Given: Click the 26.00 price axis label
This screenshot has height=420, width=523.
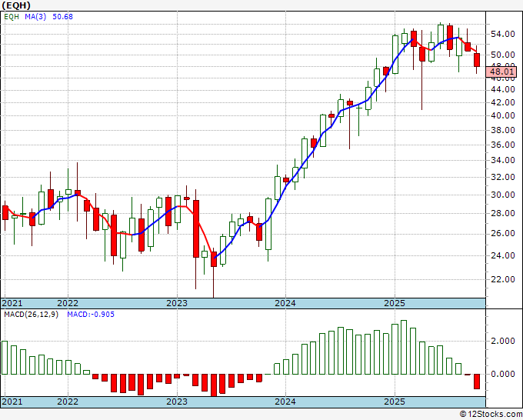Looking at the screenshot, I should pos(503,234).
